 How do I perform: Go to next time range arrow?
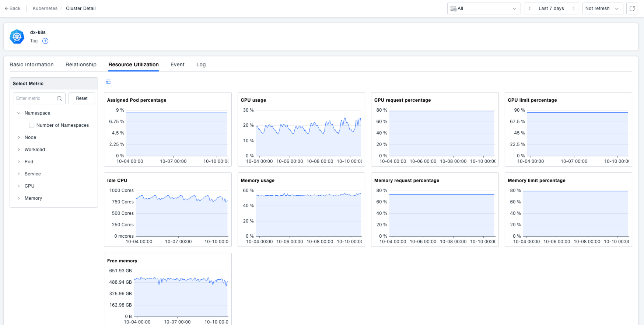pos(573,8)
